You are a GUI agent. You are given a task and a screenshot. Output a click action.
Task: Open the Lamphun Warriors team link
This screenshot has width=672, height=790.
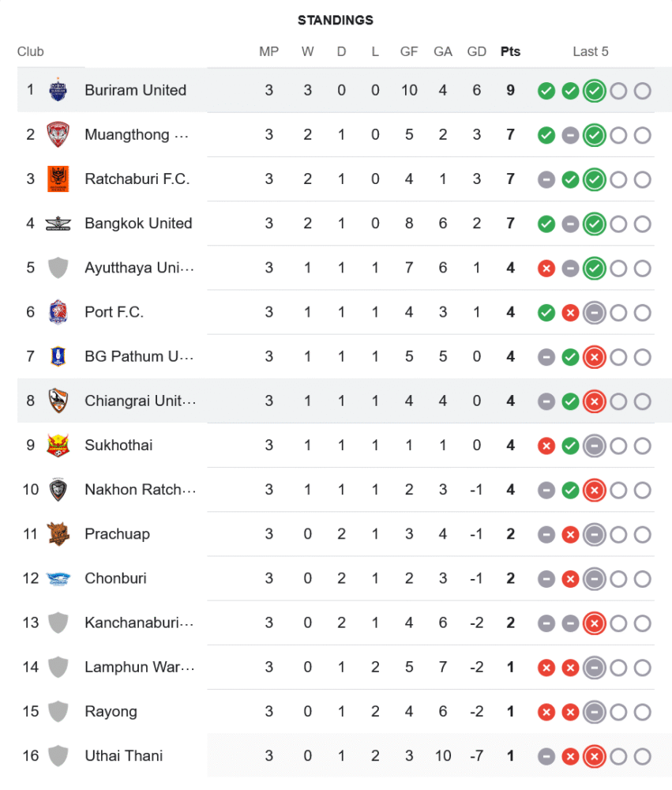[138, 668]
